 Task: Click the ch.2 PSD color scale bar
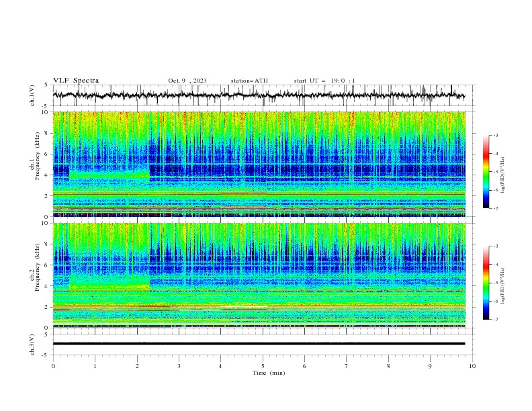[x=486, y=283]
